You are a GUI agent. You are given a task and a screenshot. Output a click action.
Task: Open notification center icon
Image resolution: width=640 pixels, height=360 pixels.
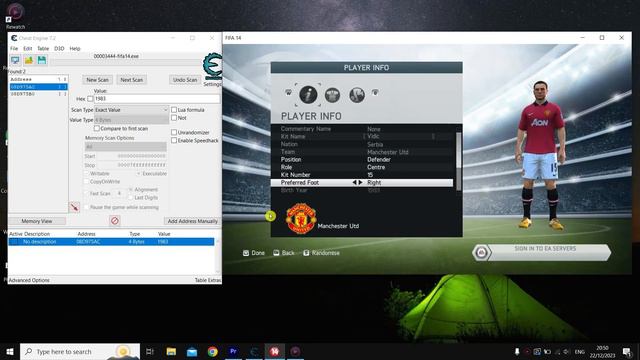[x=627, y=351]
